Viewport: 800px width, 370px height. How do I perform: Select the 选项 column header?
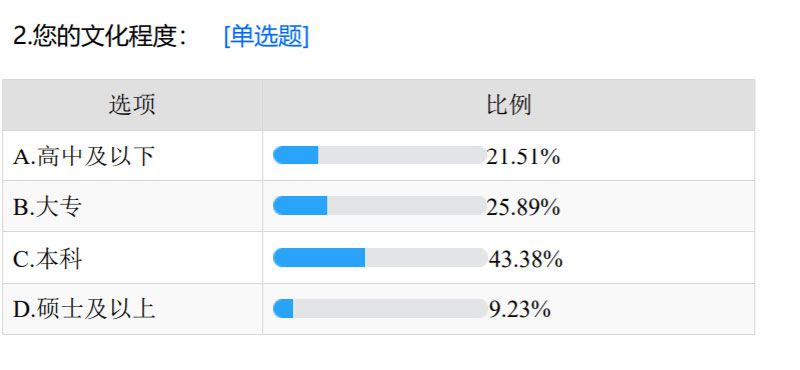coord(132,105)
